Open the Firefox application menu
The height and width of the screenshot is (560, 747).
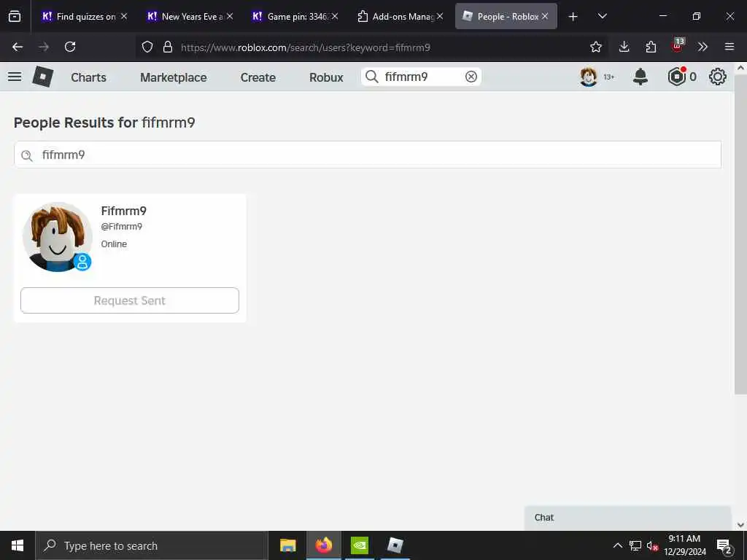(729, 47)
